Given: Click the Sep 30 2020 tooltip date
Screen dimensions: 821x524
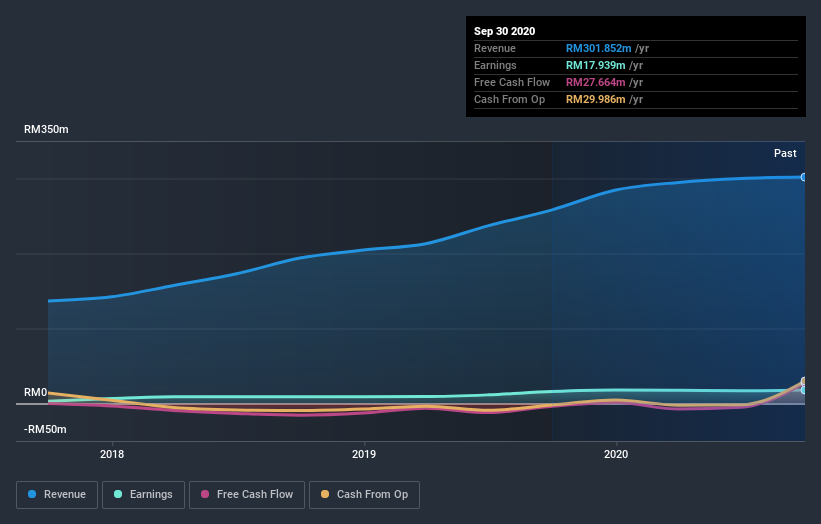Looking at the screenshot, I should pos(505,31).
